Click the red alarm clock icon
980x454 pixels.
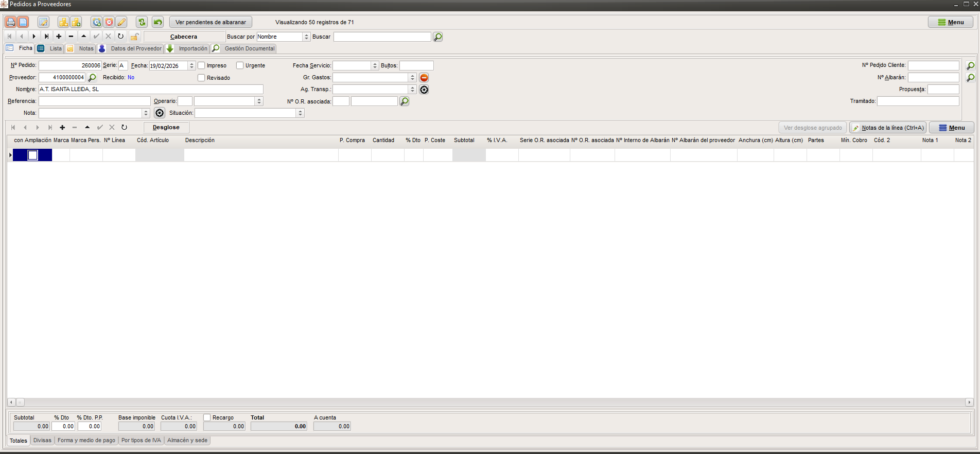[x=109, y=22]
